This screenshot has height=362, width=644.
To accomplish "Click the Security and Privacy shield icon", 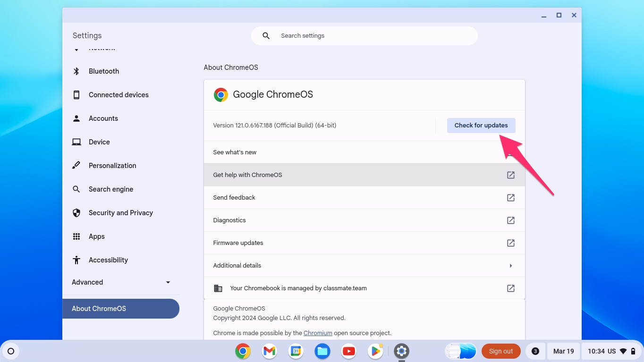I will [76, 213].
